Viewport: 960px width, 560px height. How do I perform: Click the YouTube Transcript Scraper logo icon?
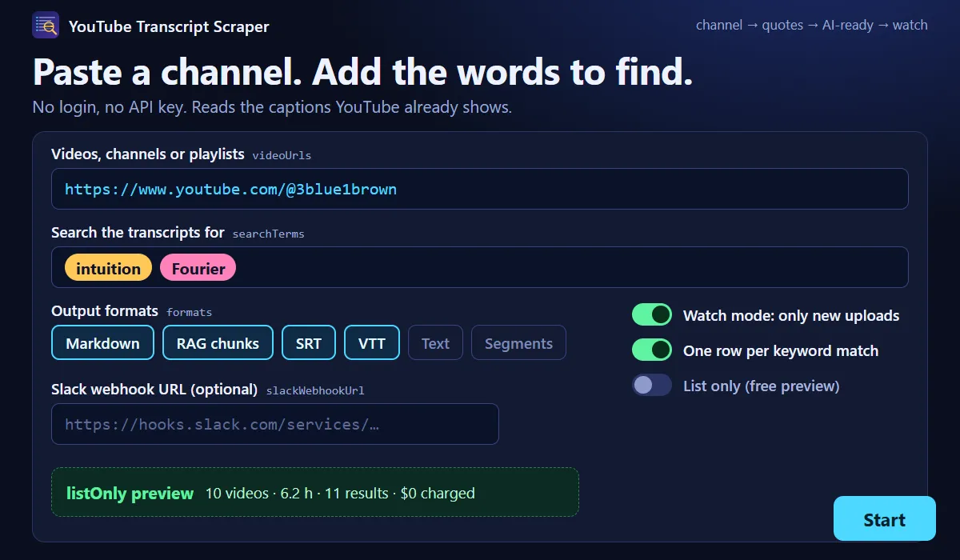point(46,26)
